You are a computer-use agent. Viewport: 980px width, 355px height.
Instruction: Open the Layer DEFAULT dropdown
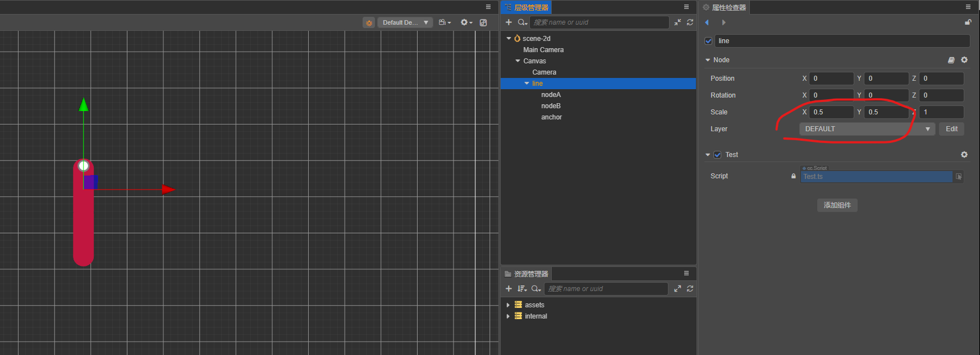click(x=867, y=129)
